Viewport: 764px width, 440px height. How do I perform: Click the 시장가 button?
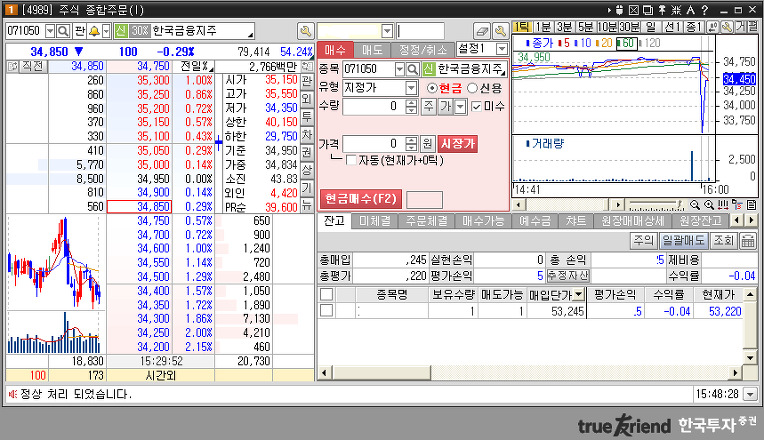458,143
